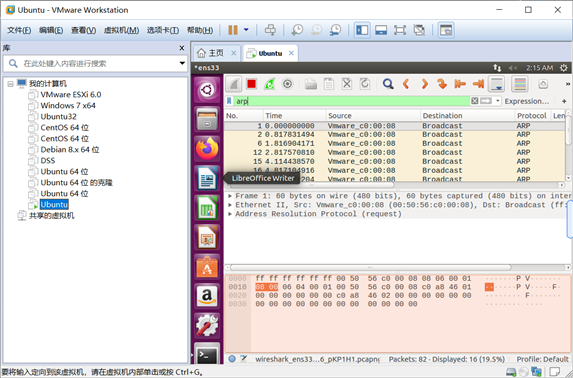Sort packets by Source column
This screenshot has width=573, height=378.
(x=373, y=116)
